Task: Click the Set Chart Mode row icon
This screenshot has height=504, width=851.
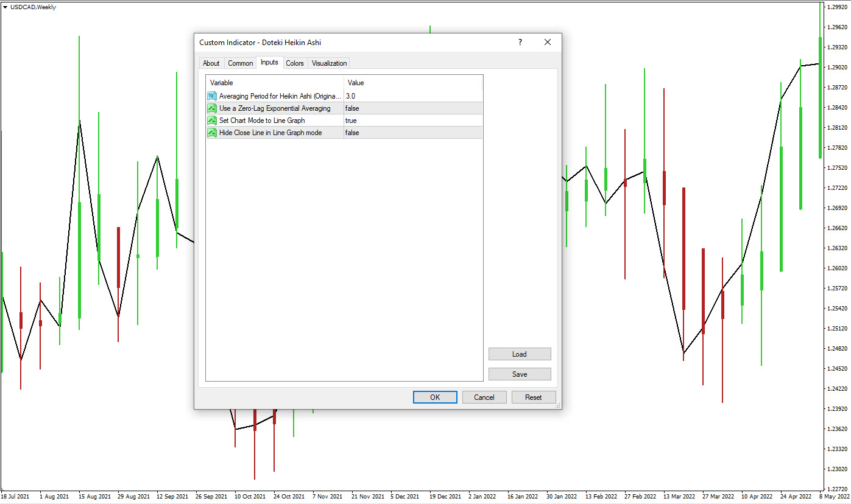Action: (x=212, y=121)
